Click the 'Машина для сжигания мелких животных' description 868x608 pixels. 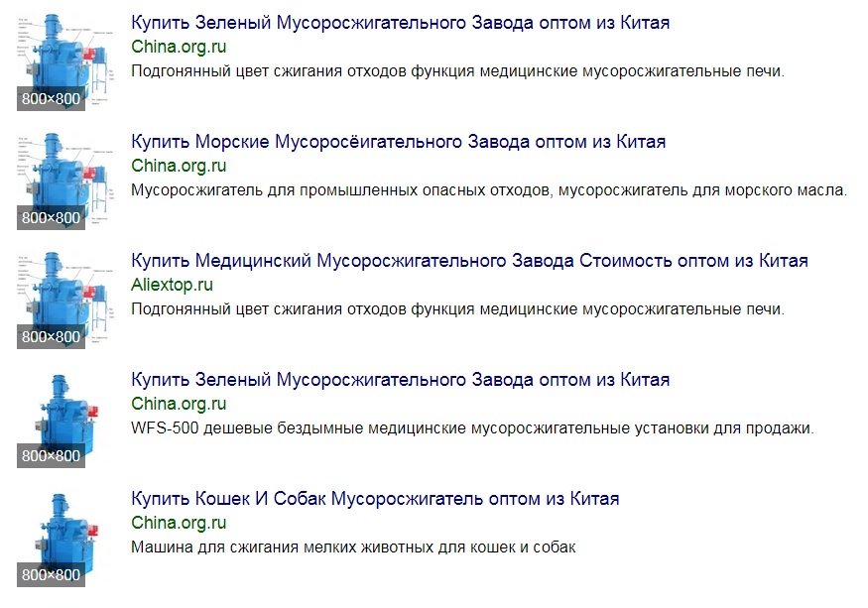point(353,547)
